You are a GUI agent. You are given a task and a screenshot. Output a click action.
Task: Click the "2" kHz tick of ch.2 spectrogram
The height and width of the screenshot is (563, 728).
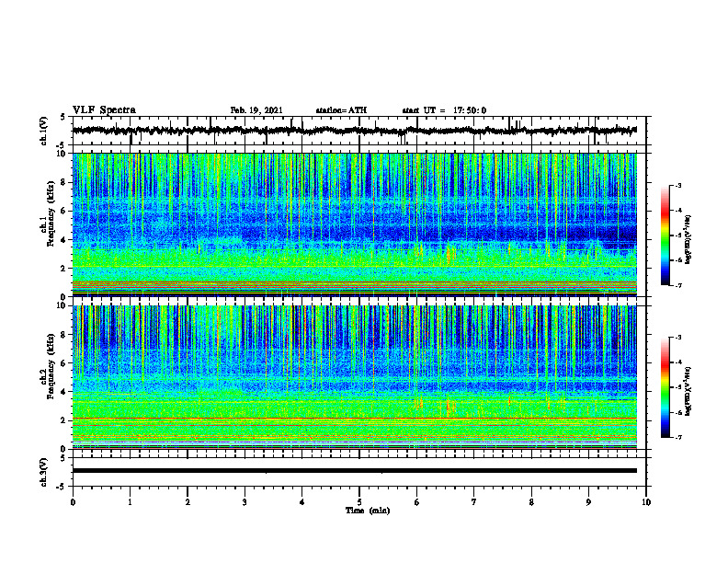(x=64, y=420)
